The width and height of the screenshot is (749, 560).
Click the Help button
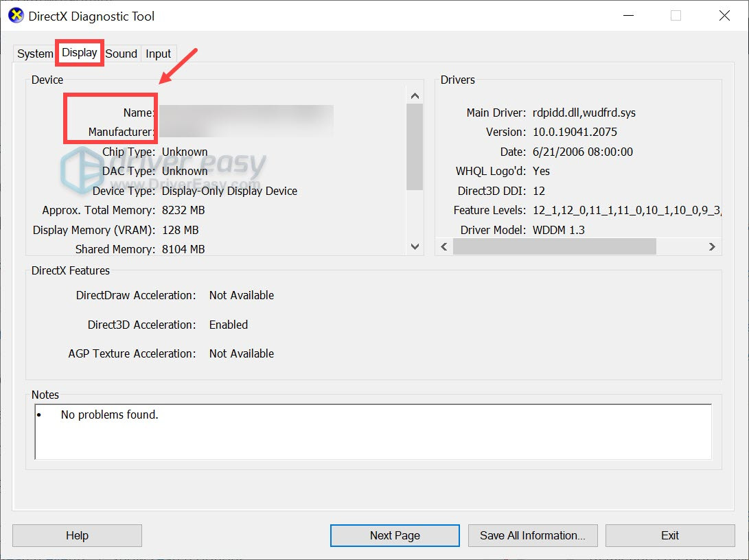(77, 535)
